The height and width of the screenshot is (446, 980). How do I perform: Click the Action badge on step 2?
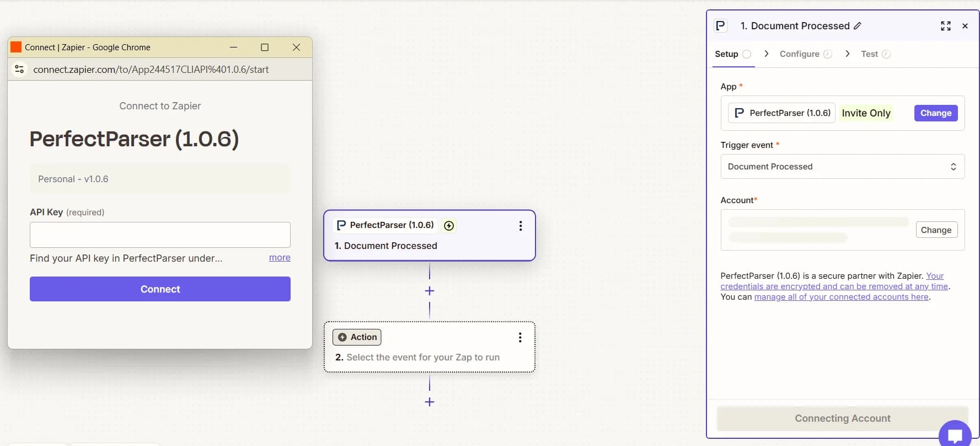[x=357, y=337]
